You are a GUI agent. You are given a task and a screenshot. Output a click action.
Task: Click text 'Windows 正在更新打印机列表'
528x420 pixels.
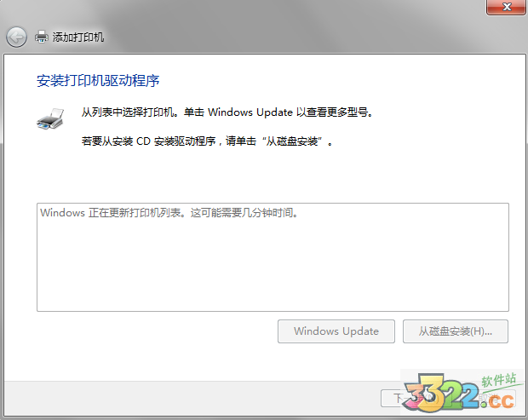point(111,213)
